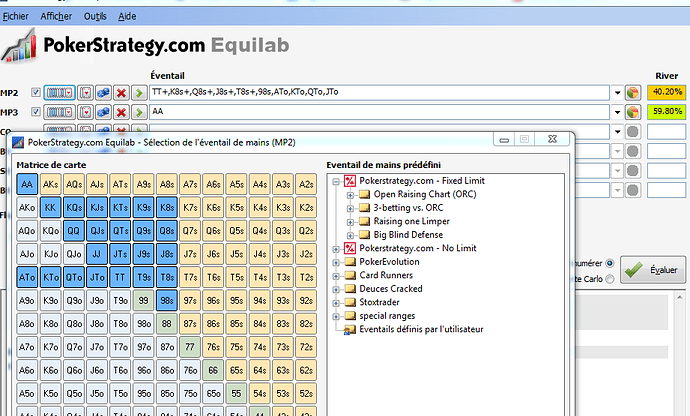The width and height of the screenshot is (690, 416).
Task: Toggle AA in the card matrix
Action: [x=27, y=184]
